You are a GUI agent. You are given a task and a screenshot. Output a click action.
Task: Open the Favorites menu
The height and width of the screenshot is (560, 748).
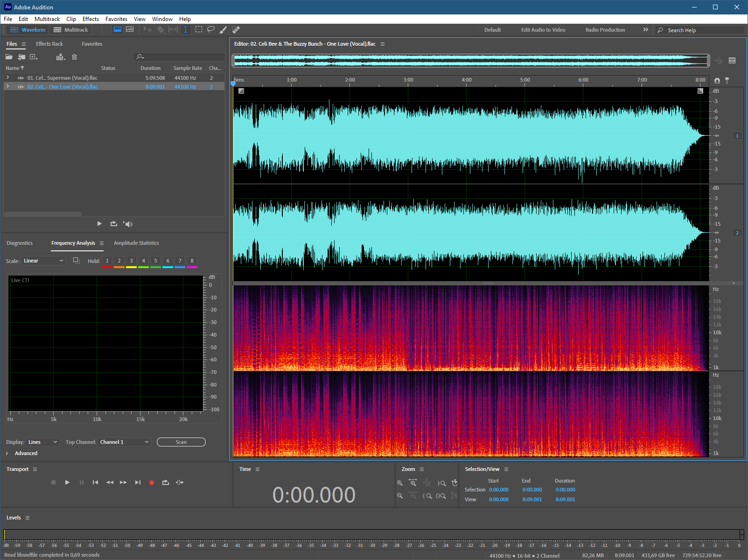tap(116, 19)
